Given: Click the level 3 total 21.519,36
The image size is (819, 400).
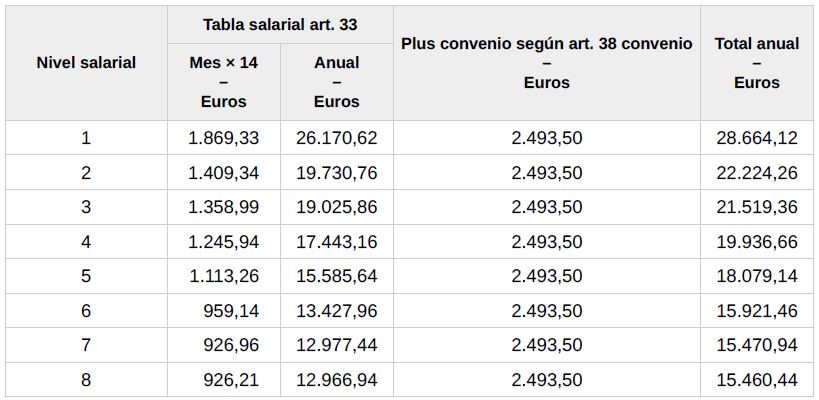Looking at the screenshot, I should tap(756, 207).
